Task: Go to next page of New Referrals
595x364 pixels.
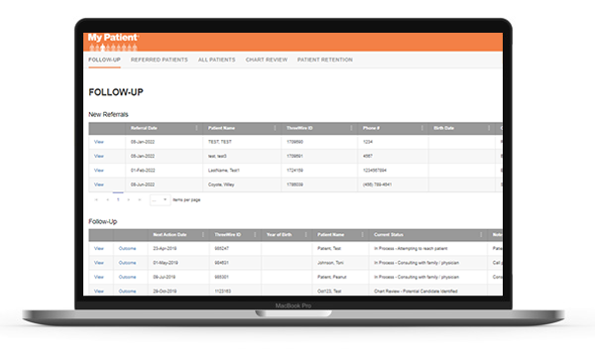Action: tap(129, 199)
